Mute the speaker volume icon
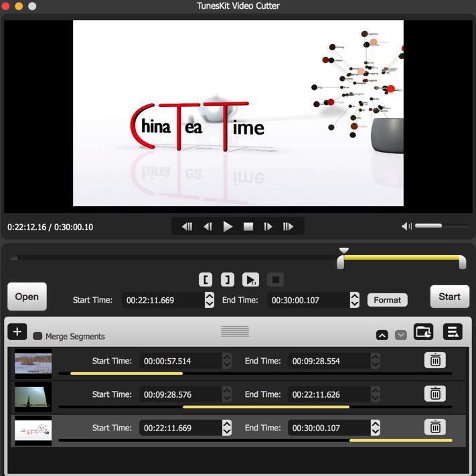 pyautogui.click(x=406, y=226)
